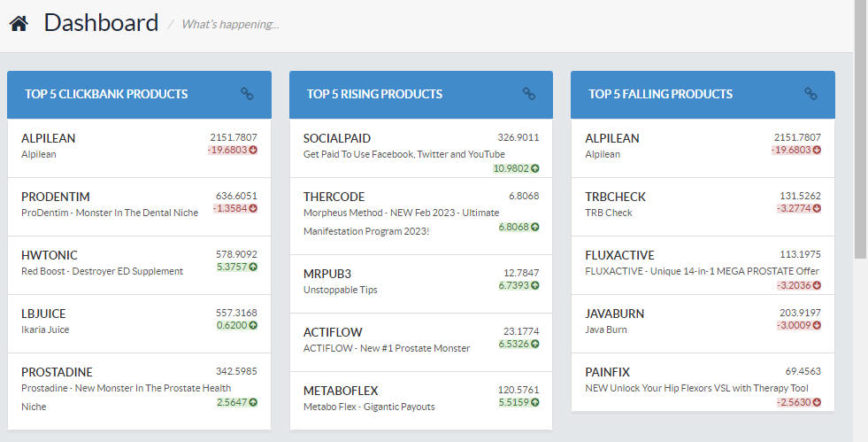
Task: Click up arrow beside MRPUB3 6.7393
Action: coord(534,285)
